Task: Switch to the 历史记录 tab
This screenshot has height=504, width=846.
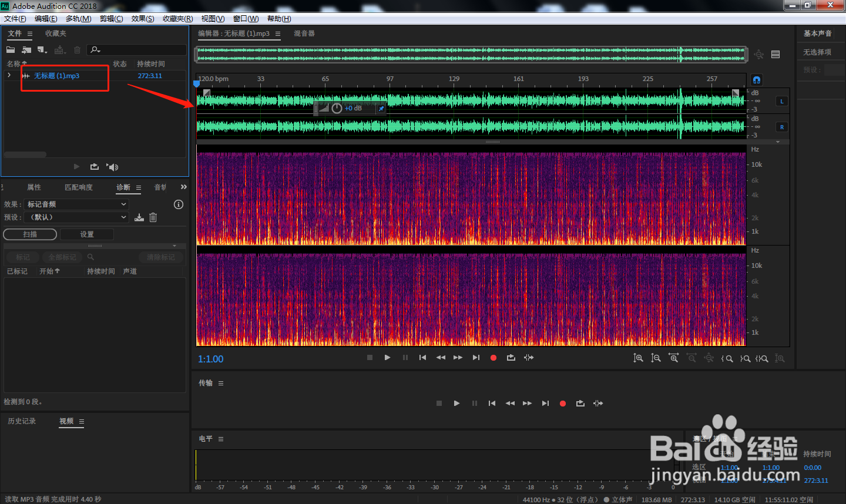Action: tap(22, 421)
